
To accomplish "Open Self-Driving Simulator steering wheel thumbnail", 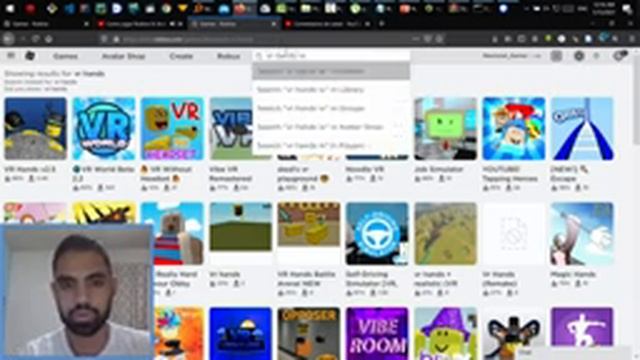I will coord(377,233).
